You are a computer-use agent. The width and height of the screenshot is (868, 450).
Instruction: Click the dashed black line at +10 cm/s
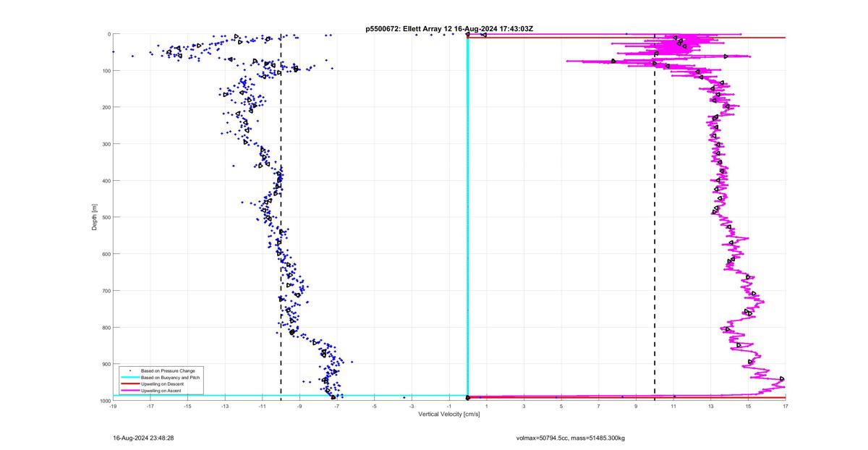tap(655, 217)
